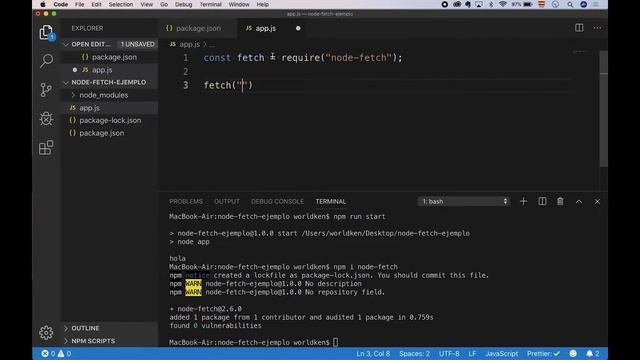Screen dimensions: 640x360
Task: Switch to the Debug Console tab
Action: 278,202
